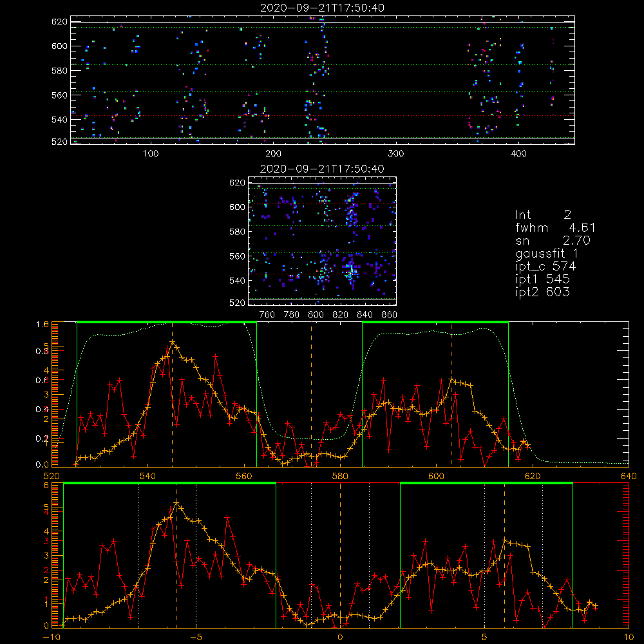This screenshot has width=644, height=644.
Task: Click the orange x-axis label 540 of profile plot
Action: pos(148,477)
